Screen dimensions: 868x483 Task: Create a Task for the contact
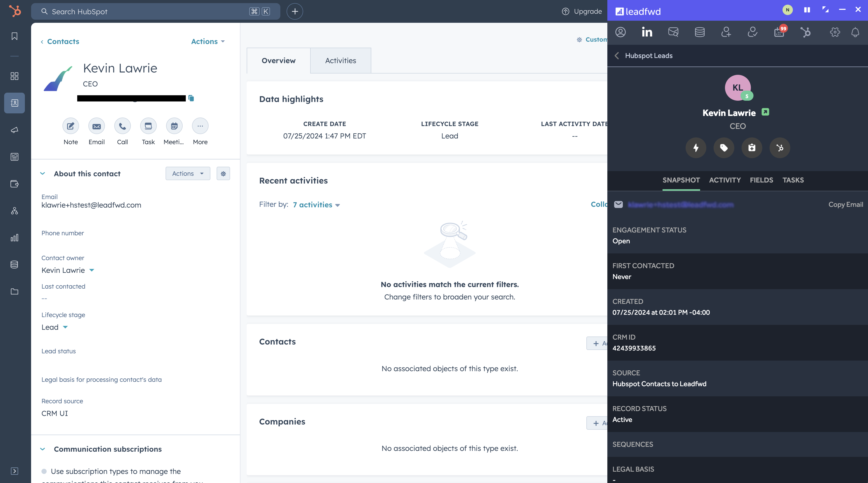(x=148, y=126)
